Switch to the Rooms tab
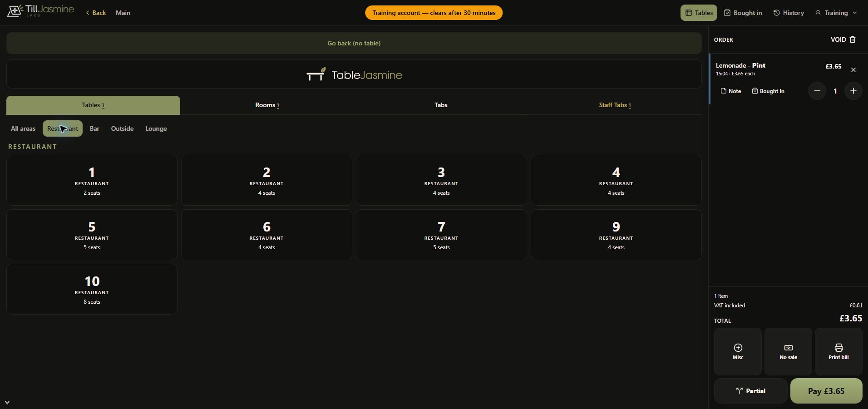The image size is (868, 409). [x=267, y=105]
